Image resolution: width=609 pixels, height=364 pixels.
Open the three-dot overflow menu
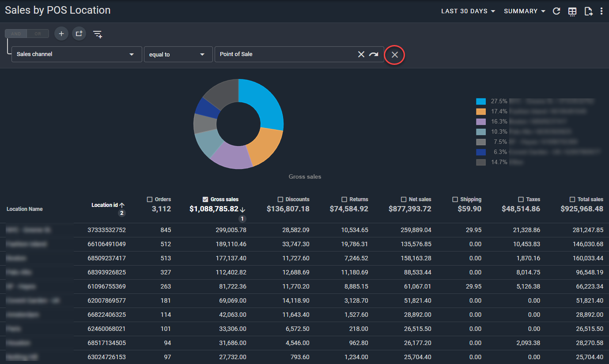(x=602, y=11)
